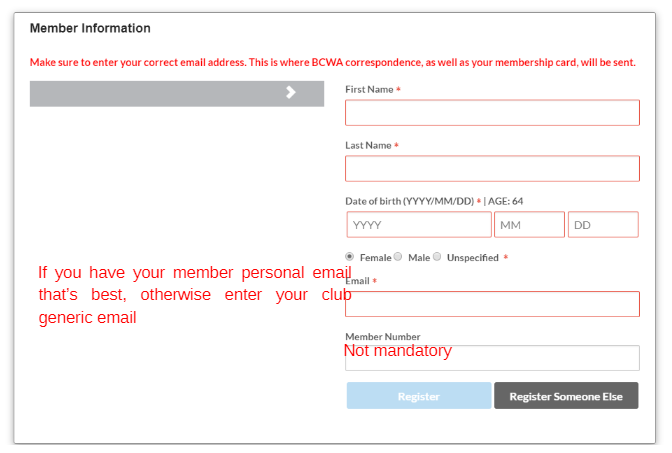672x453 pixels.
Task: Select the Female radio button
Action: click(x=350, y=257)
